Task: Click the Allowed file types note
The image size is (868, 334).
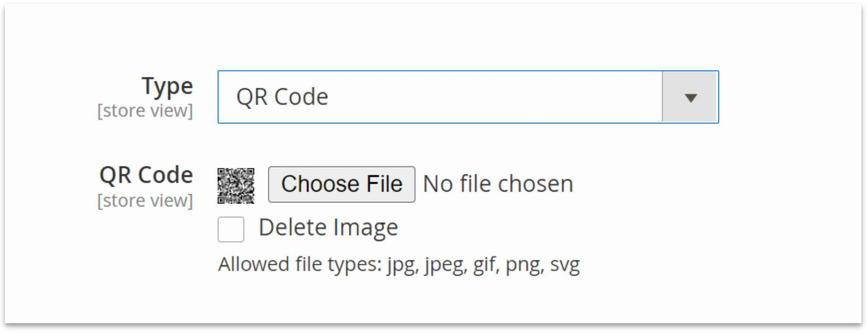Action: tap(399, 265)
